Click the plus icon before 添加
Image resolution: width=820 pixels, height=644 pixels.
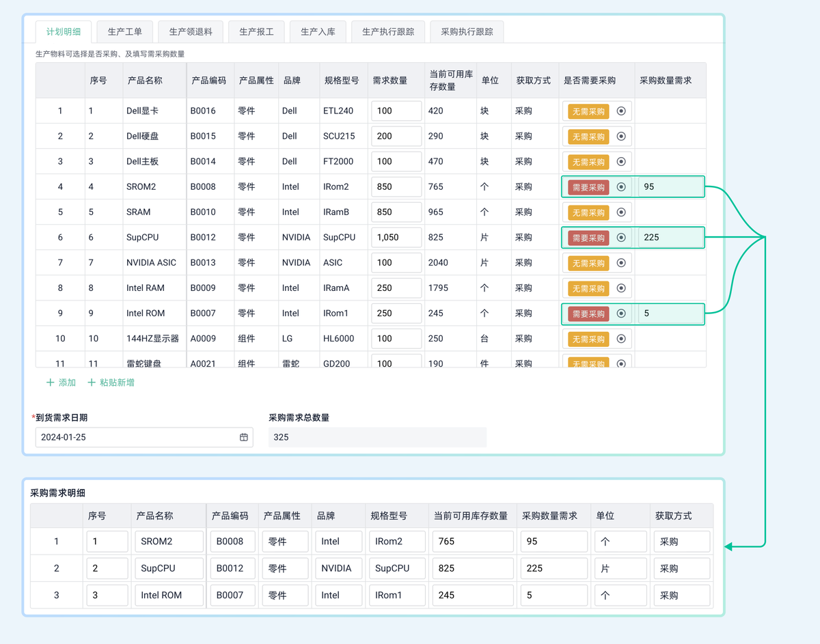(x=51, y=383)
